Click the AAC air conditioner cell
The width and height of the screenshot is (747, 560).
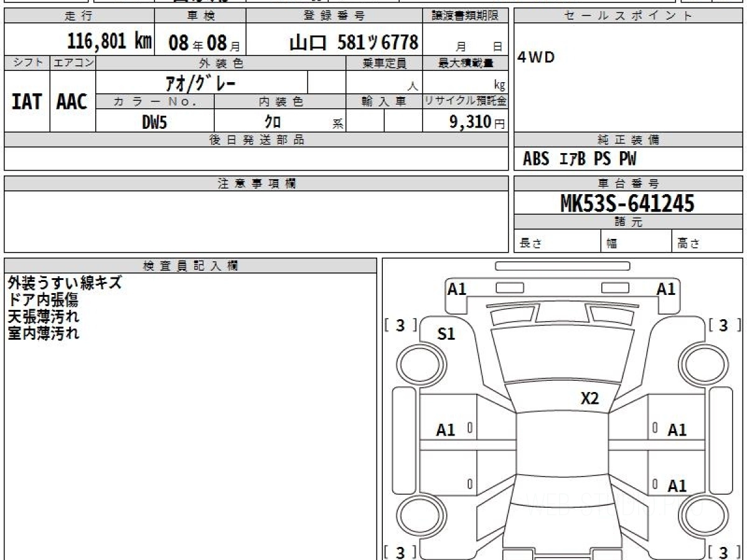(72, 102)
